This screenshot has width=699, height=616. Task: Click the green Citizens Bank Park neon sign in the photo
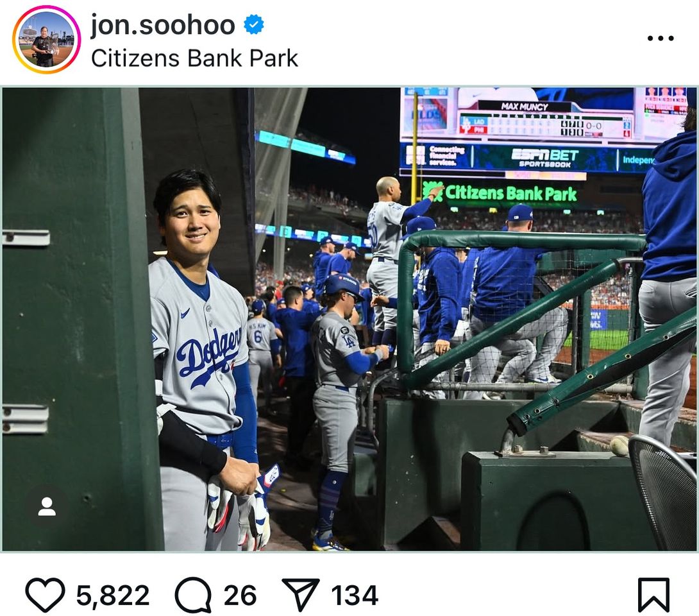coord(500,193)
